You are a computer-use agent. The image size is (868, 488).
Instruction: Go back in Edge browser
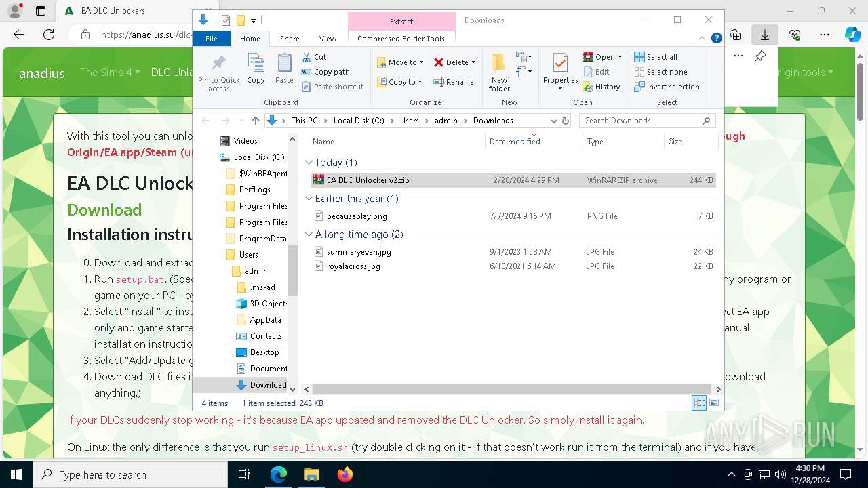pyautogui.click(x=19, y=35)
